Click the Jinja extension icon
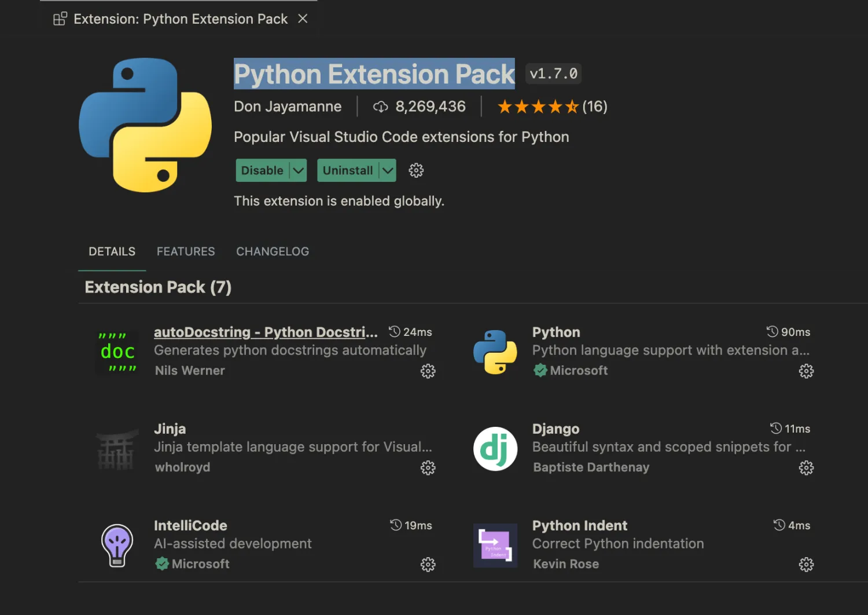The image size is (868, 615). (x=117, y=449)
